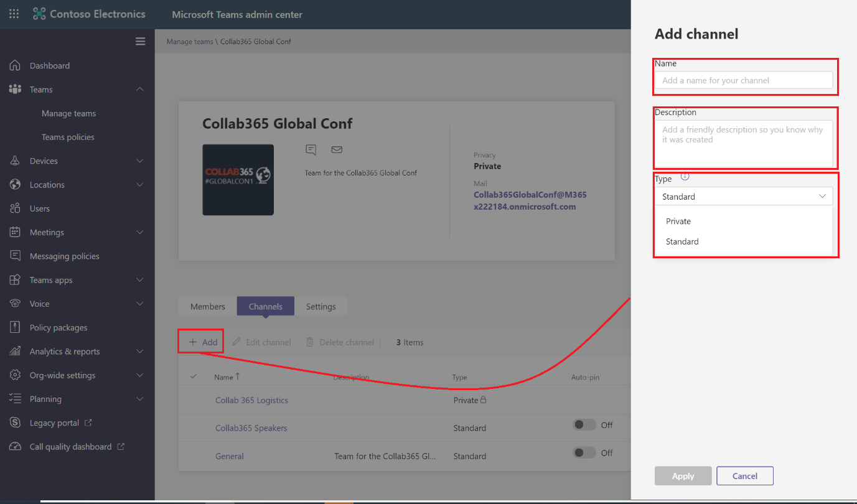Click the Contoso Electronics logo icon
The height and width of the screenshot is (504, 857).
click(x=39, y=14)
